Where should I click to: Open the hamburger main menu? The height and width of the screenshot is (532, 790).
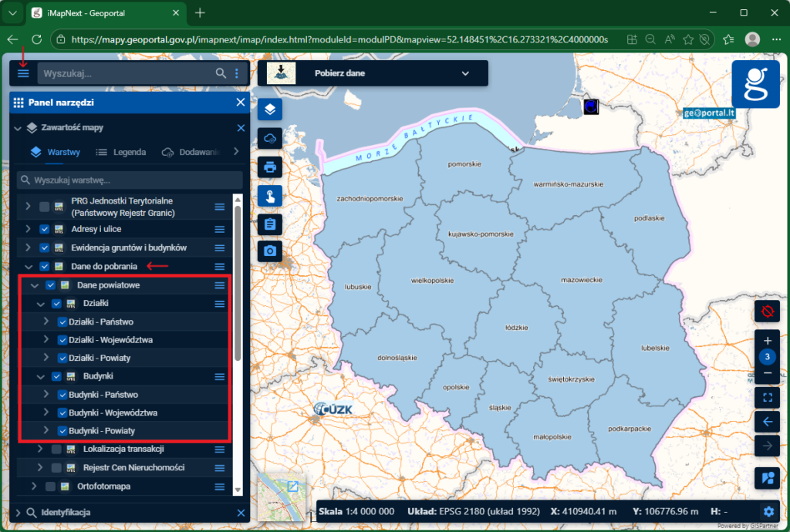23,73
